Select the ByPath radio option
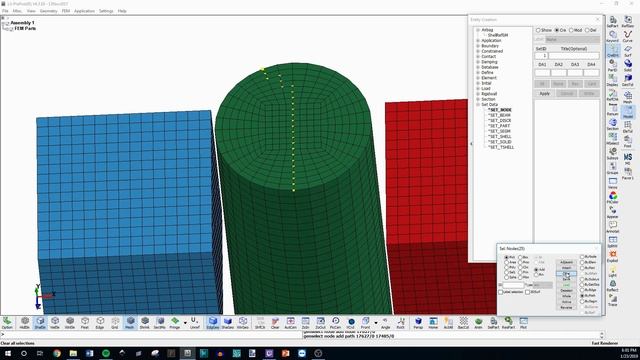Image resolution: width=640 pixels, height=360 pixels. pyautogui.click(x=582, y=296)
